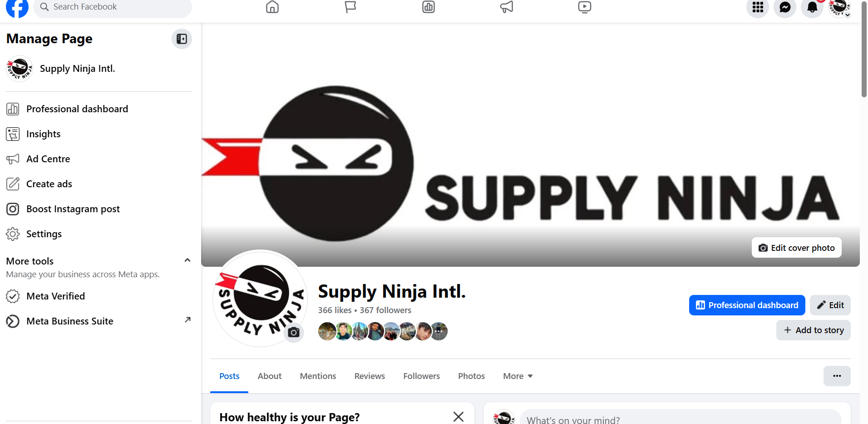Viewport: 868px width, 424px height.
Task: Click the Edit cover photo button
Action: [x=797, y=248]
